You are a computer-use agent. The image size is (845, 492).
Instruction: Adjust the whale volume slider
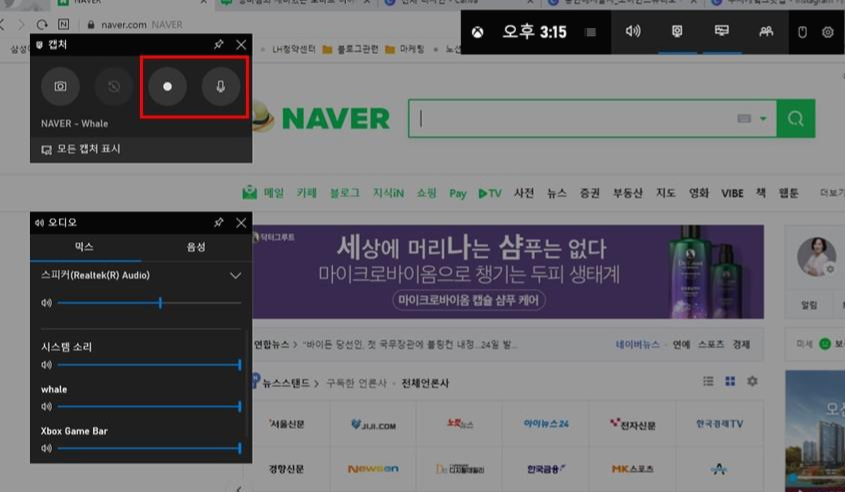pos(149,406)
